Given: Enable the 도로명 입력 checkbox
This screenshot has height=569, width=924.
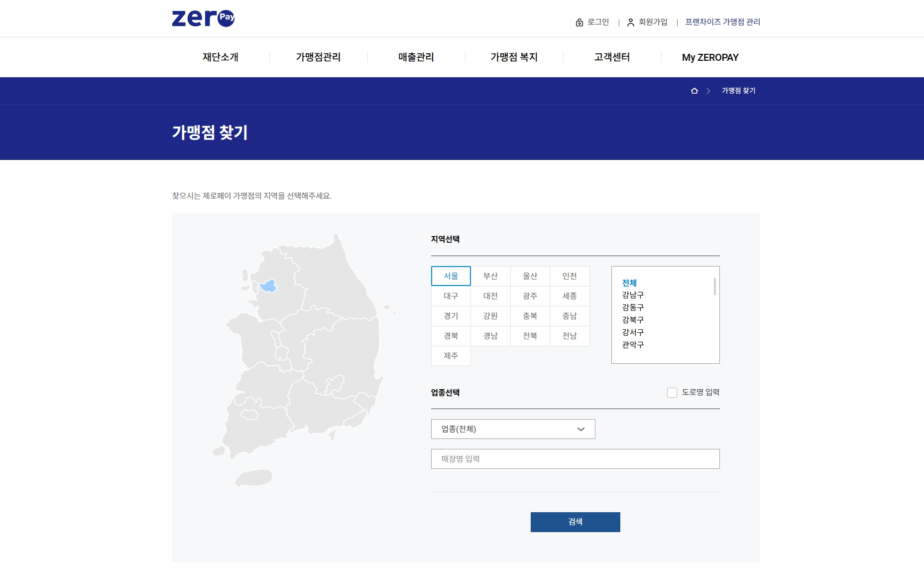Looking at the screenshot, I should [x=672, y=393].
